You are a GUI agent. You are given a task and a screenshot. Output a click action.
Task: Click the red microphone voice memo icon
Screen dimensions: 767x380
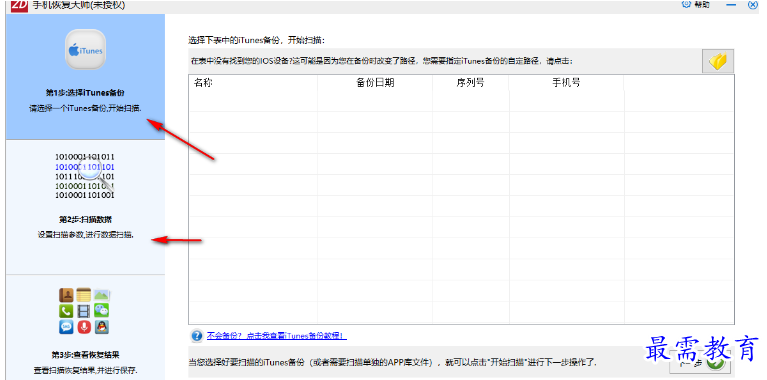coord(84,327)
